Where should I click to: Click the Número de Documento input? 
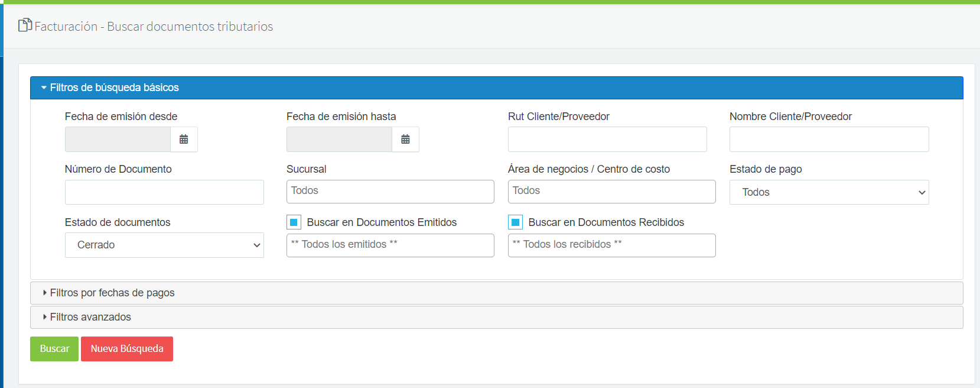(x=164, y=192)
